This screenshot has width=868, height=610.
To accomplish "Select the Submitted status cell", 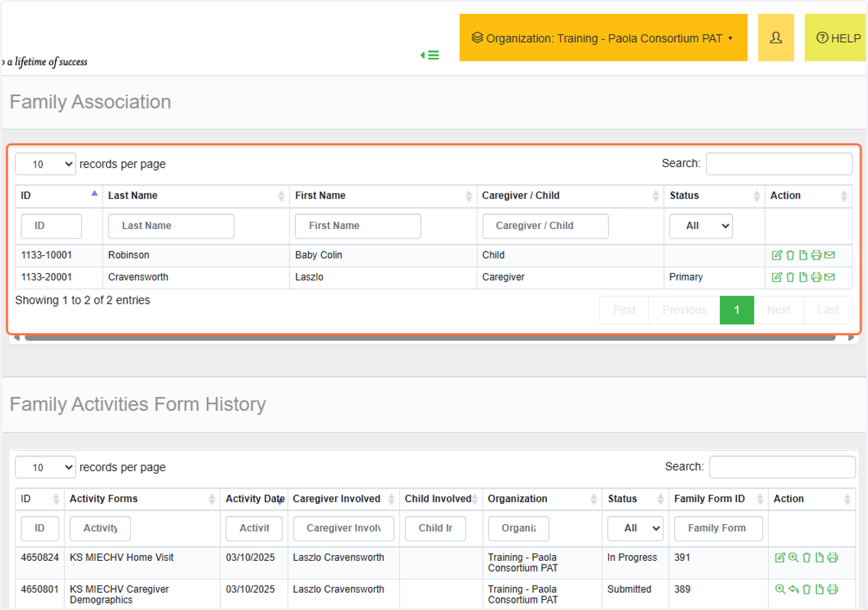I will coord(636,594).
